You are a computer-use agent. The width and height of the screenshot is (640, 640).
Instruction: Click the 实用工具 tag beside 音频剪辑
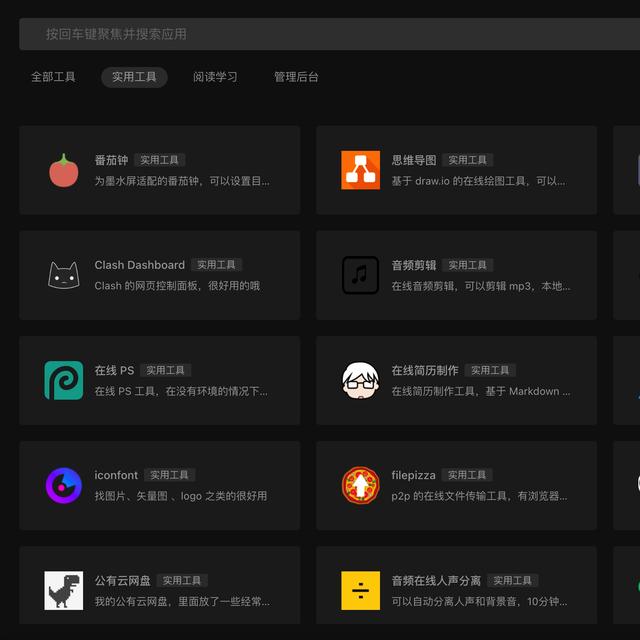[468, 265]
